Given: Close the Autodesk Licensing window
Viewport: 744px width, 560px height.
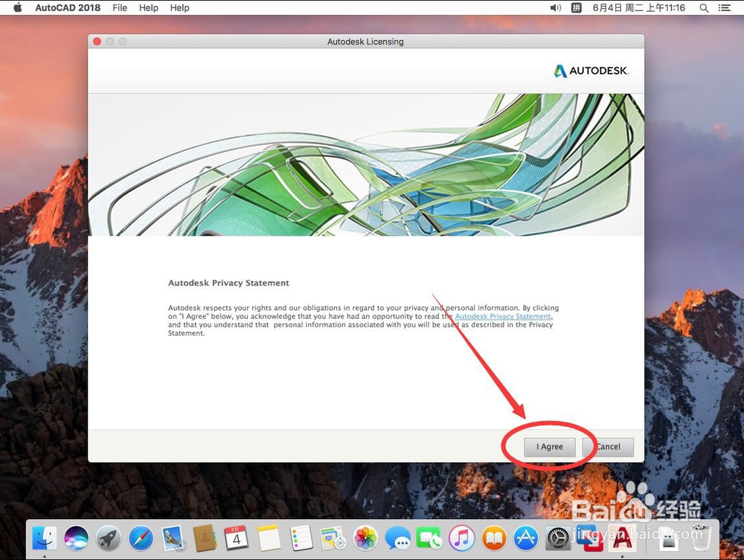Looking at the screenshot, I should (97, 41).
